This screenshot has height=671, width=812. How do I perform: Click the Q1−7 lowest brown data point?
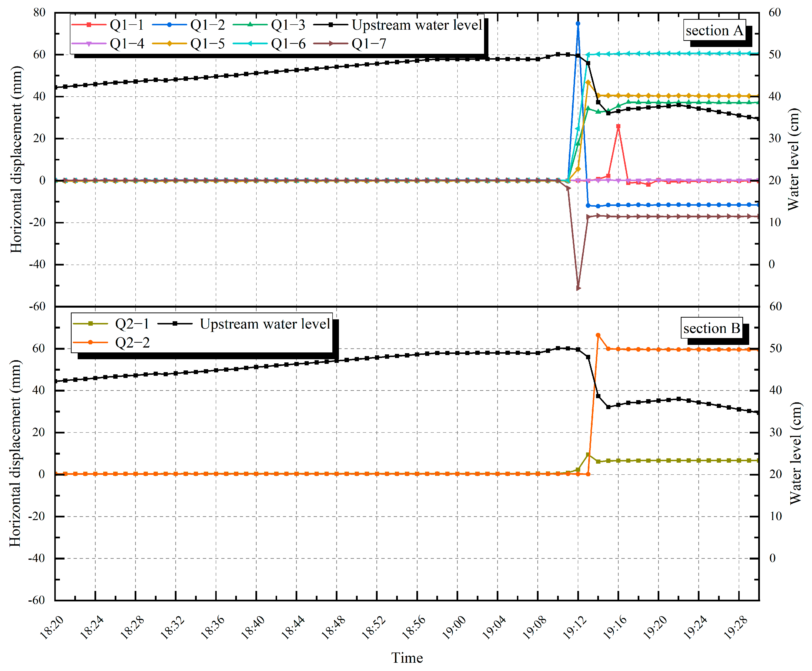tap(579, 288)
